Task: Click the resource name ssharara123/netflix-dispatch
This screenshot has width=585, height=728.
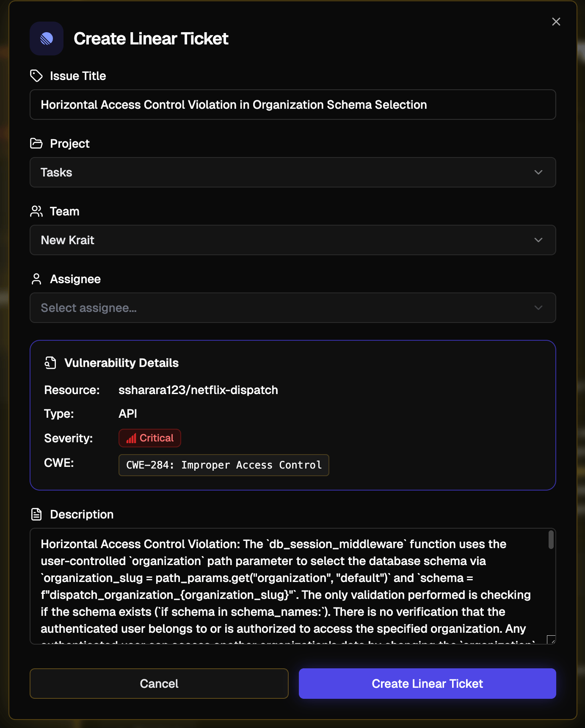Action: pyautogui.click(x=198, y=390)
